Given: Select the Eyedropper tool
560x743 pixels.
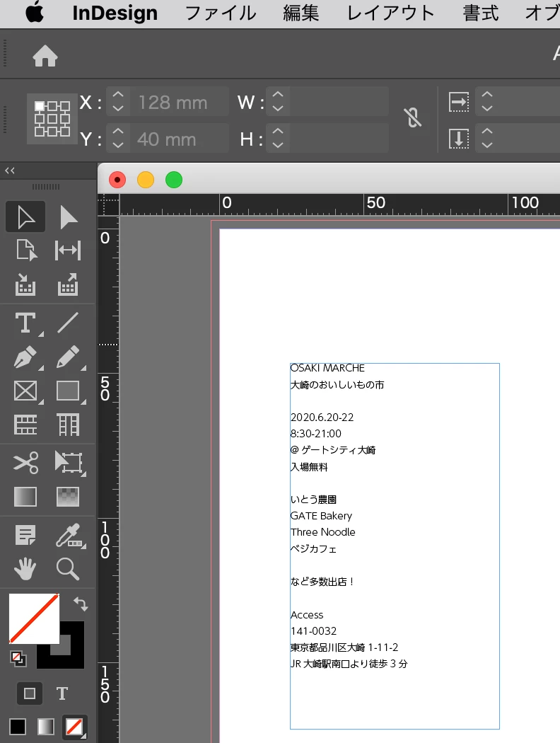Looking at the screenshot, I should click(69, 536).
